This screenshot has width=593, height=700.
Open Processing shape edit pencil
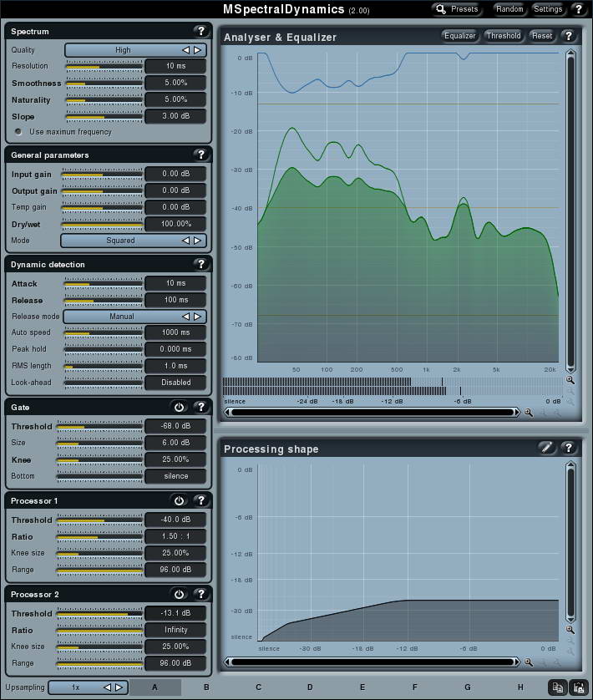pyautogui.click(x=546, y=448)
